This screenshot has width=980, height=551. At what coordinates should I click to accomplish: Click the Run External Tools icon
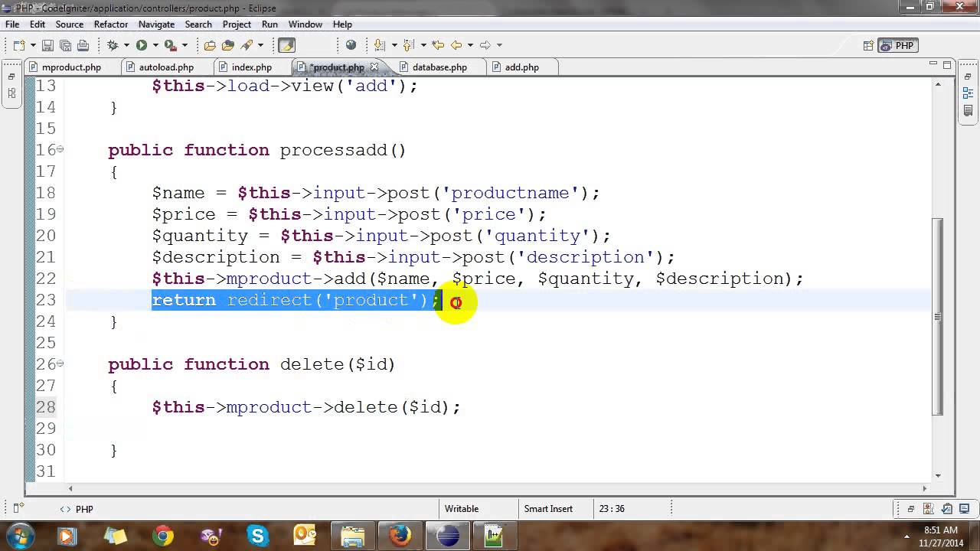pos(171,45)
